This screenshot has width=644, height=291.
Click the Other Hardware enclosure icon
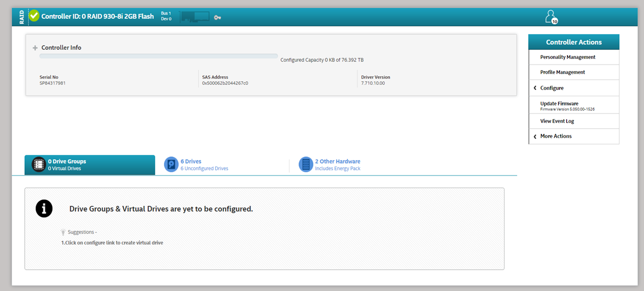pos(306,164)
